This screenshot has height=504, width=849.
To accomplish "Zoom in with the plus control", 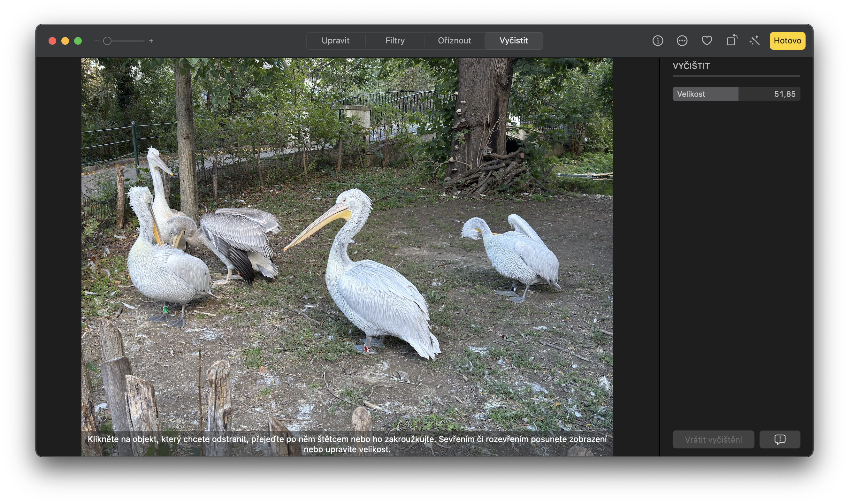I will coord(152,41).
